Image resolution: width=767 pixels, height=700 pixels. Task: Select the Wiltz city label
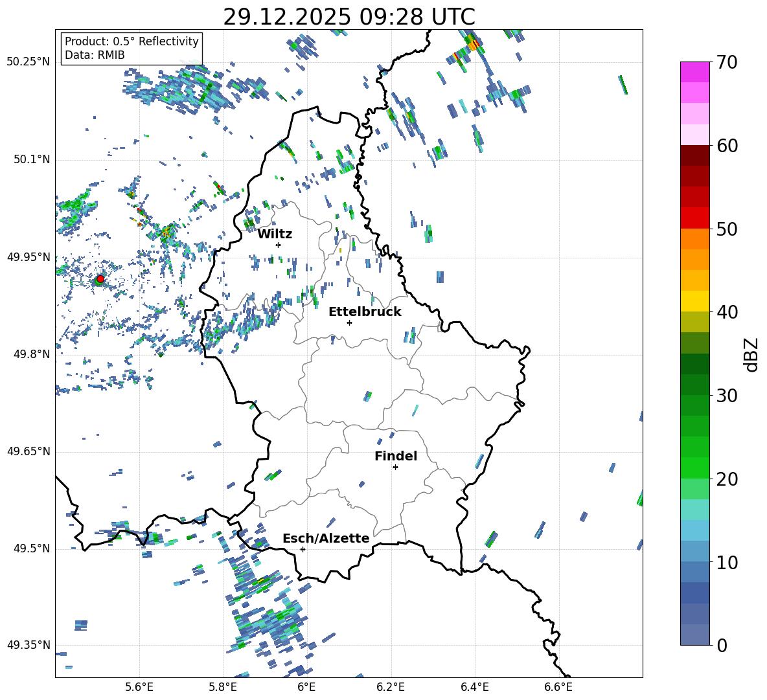(x=275, y=234)
